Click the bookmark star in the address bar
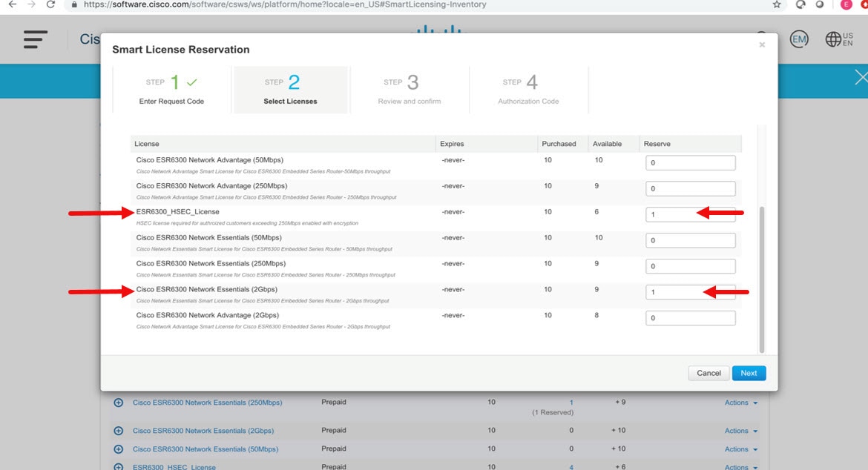868x470 pixels. [776, 4]
